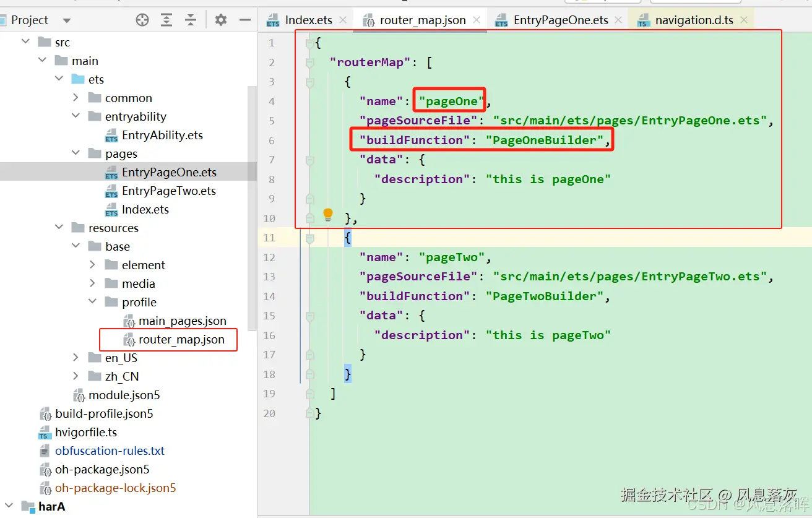The image size is (812, 518).
Task: Click the "pageTwo" name value
Action: point(452,257)
